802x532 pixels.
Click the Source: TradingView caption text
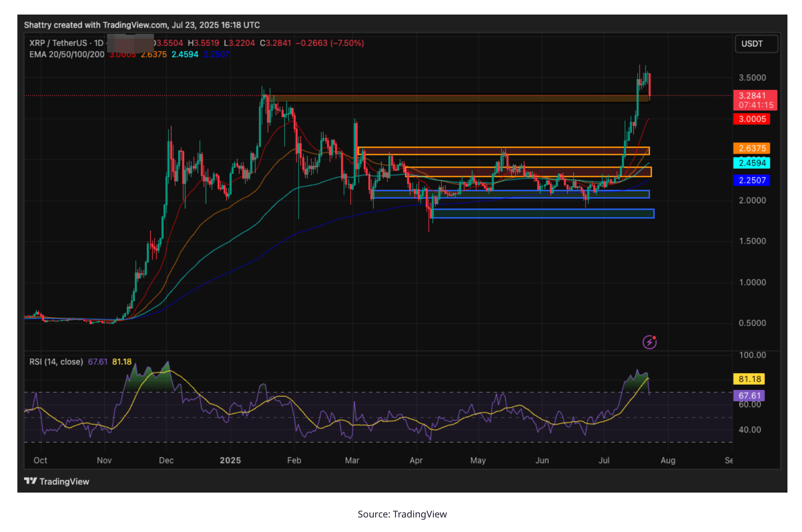pyautogui.click(x=402, y=514)
